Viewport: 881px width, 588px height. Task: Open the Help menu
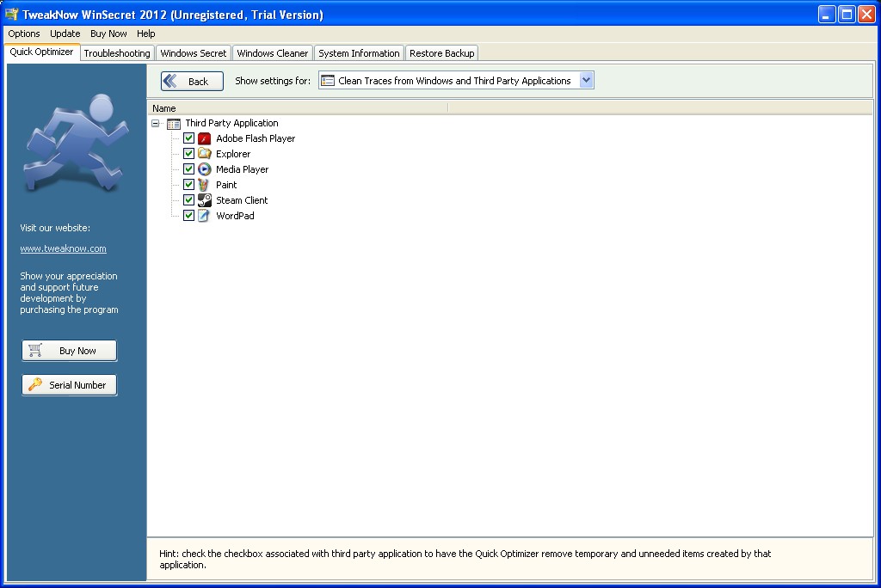click(146, 34)
